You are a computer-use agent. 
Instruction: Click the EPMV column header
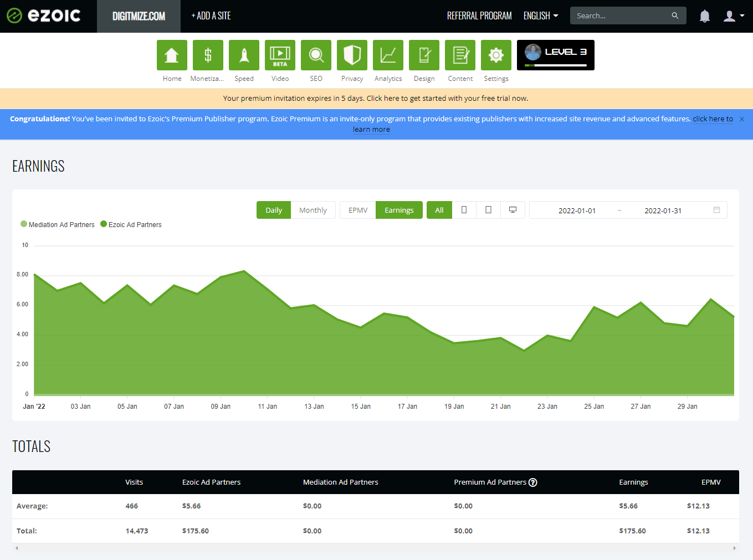click(x=711, y=482)
